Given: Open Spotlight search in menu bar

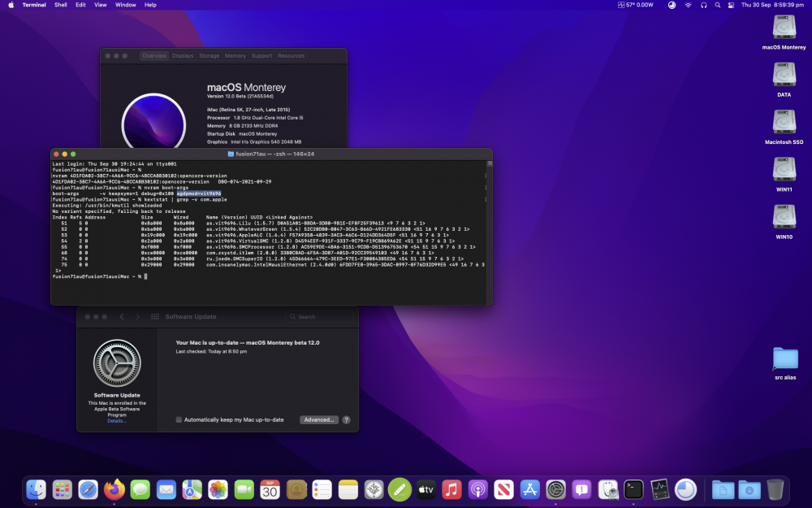Looking at the screenshot, I should 717,5.
